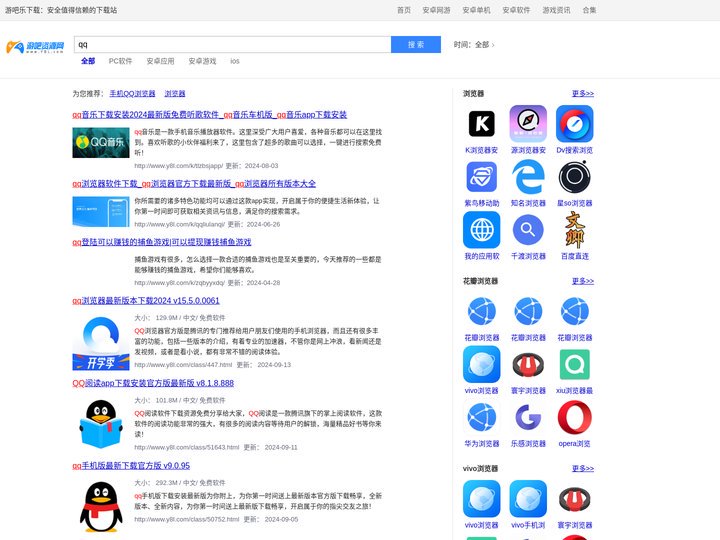Open 寰宇浏览器 icon in 花瓣浏览器 section

(x=528, y=364)
